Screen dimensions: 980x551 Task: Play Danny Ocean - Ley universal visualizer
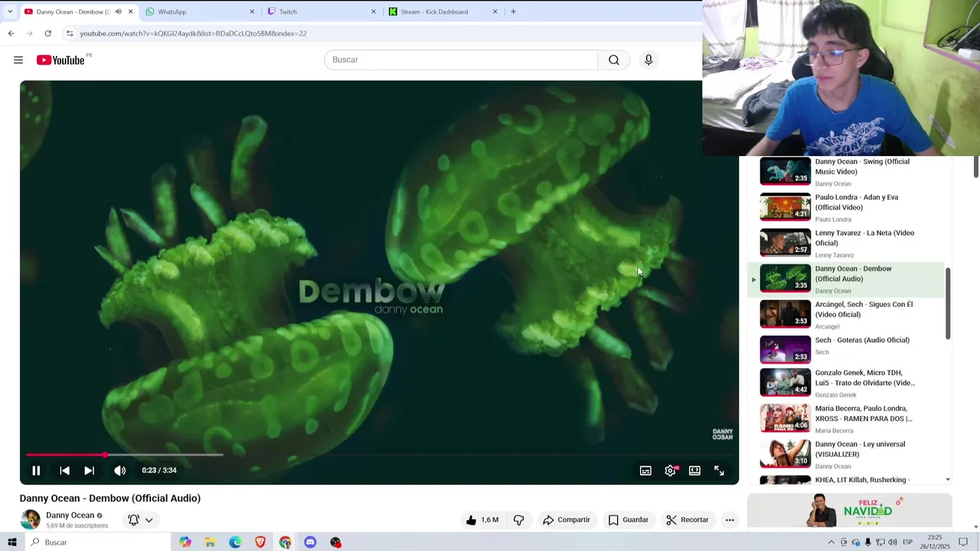[846, 454]
